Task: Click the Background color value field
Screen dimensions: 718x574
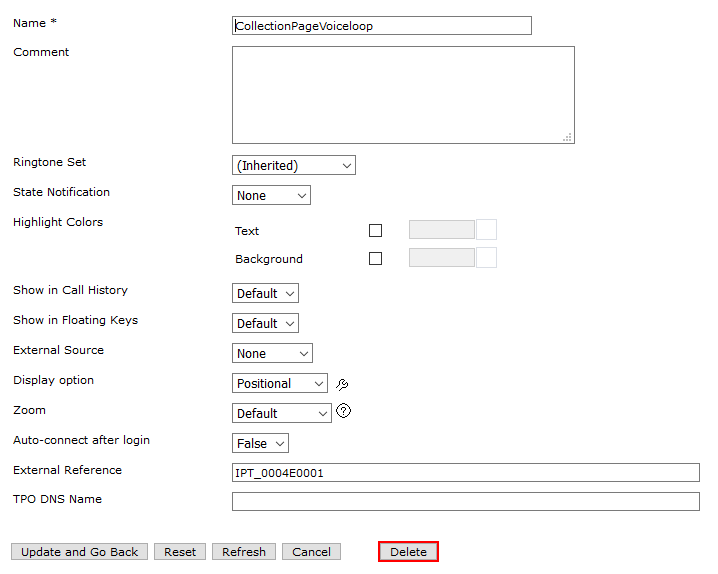Action: [442, 258]
